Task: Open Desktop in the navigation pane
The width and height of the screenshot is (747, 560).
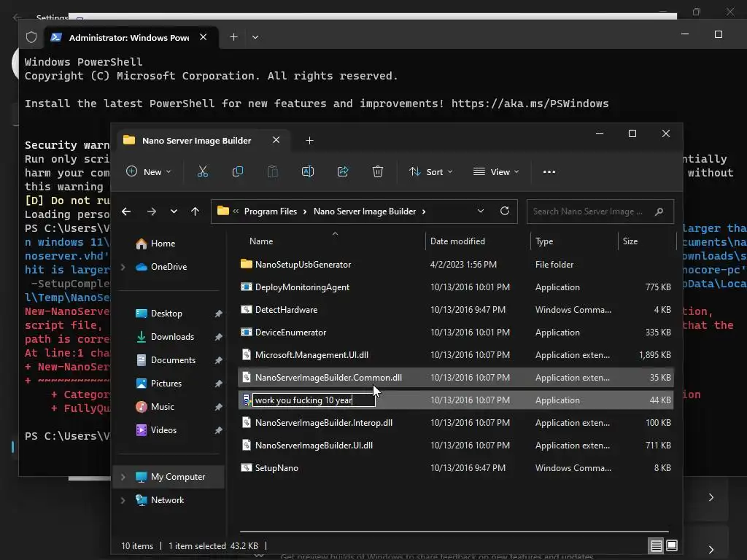Action: click(x=166, y=314)
